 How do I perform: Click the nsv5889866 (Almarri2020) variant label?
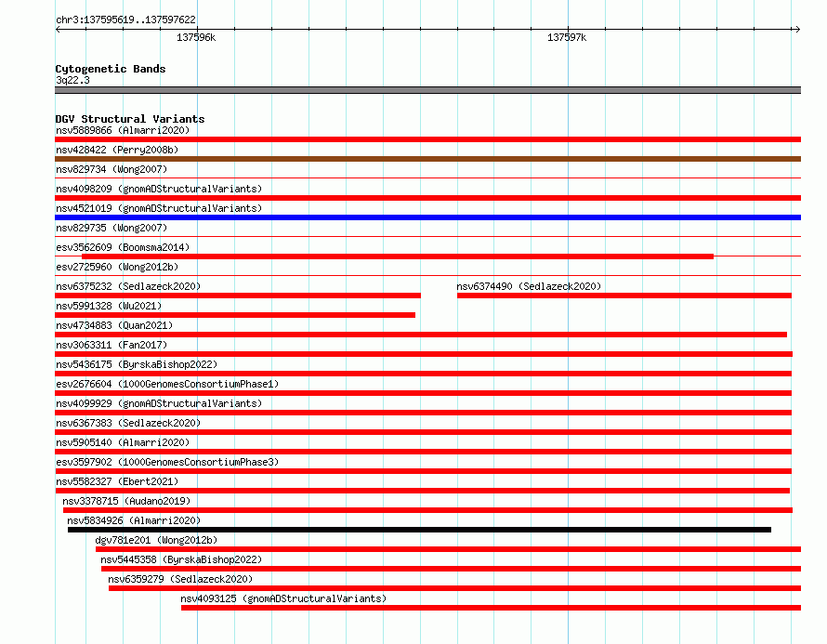[123, 130]
